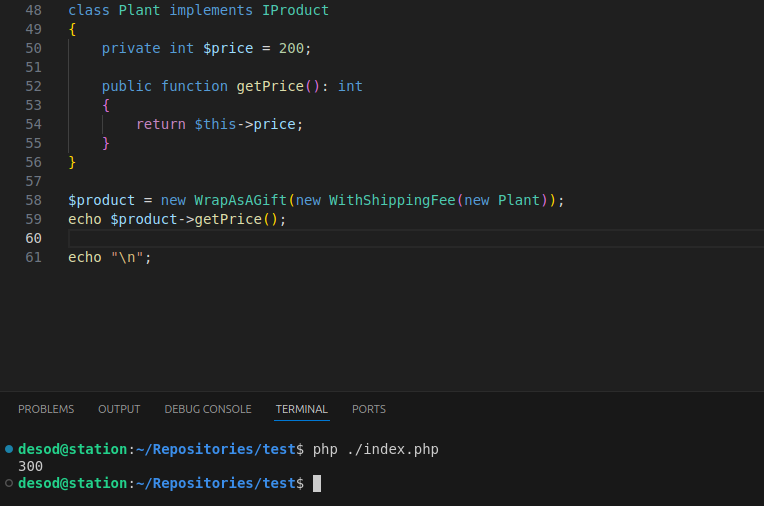This screenshot has width=764, height=506.
Task: Click the blue command decoration dot in terminal
Action: pyautogui.click(x=9, y=449)
